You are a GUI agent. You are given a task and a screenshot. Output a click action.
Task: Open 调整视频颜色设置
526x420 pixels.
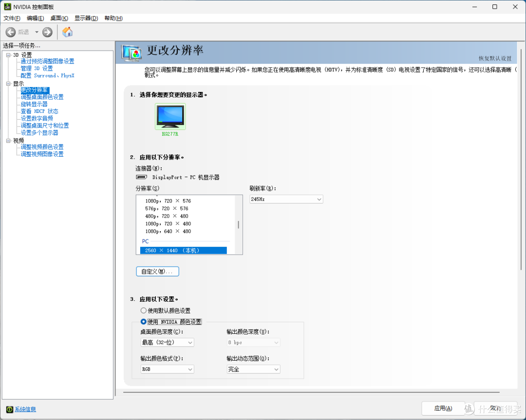[42, 147]
